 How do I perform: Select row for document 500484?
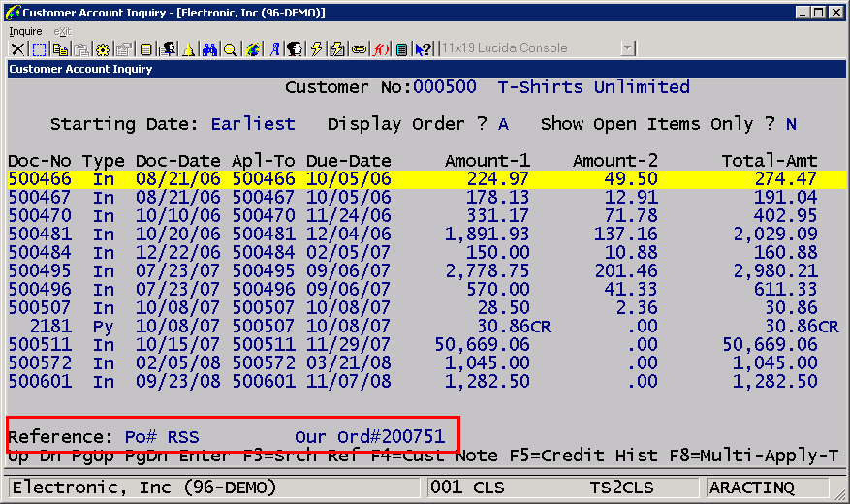(x=426, y=253)
